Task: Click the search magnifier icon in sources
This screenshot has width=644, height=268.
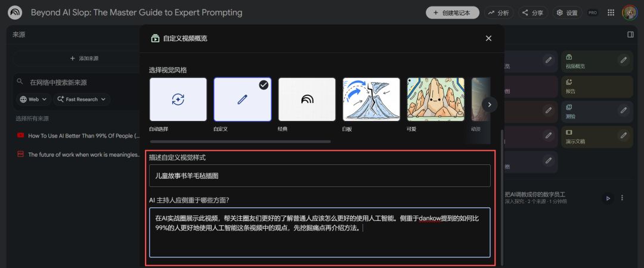Action: [19, 82]
